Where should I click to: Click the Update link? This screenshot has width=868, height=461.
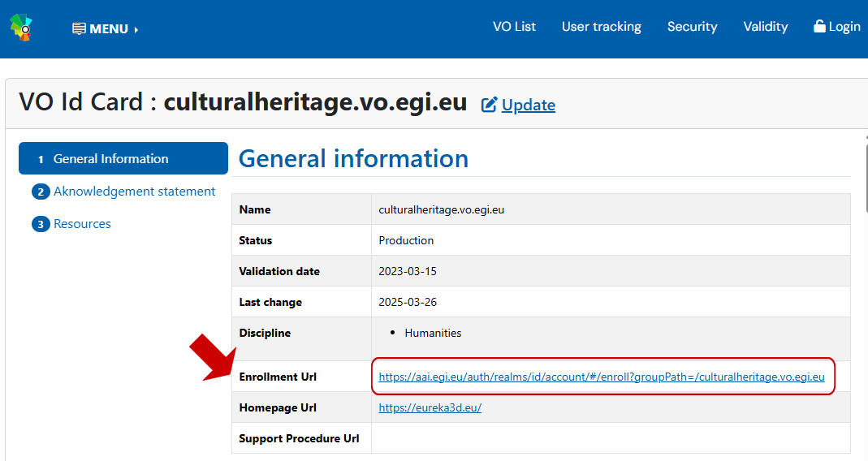518,105
